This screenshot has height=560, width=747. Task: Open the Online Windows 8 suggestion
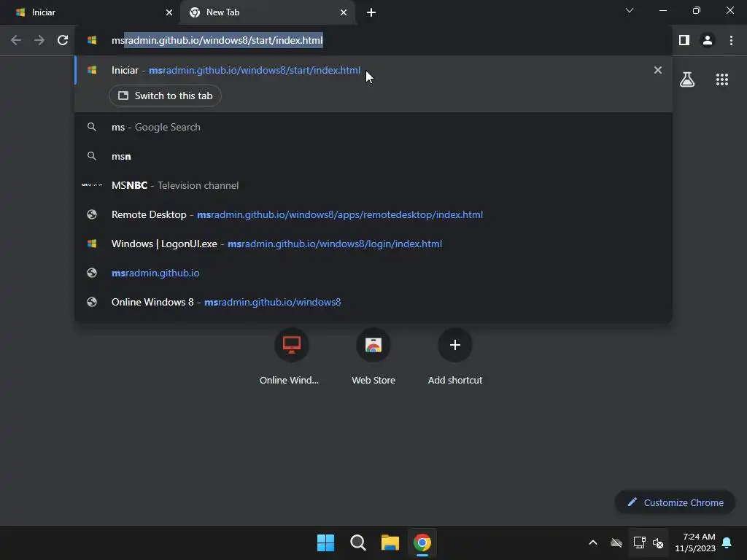point(373,302)
